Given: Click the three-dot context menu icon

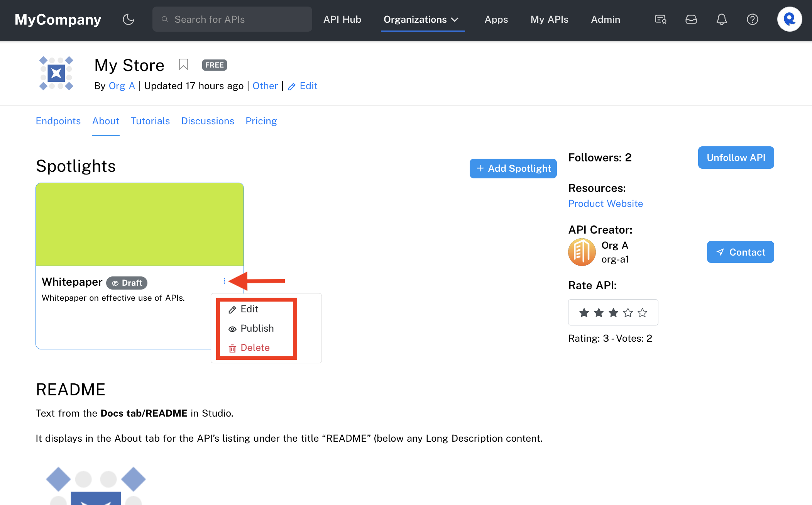Looking at the screenshot, I should [224, 281].
